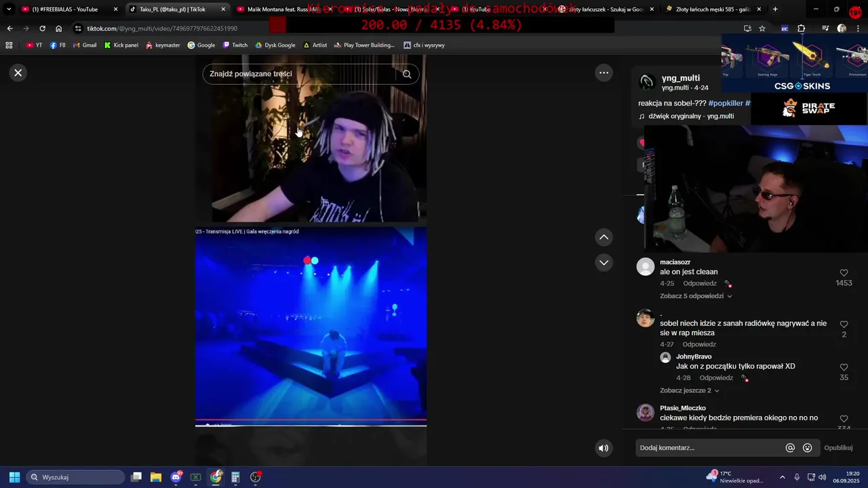The height and width of the screenshot is (488, 868).
Task: Go back with browser back arrow
Action: tap(9, 28)
